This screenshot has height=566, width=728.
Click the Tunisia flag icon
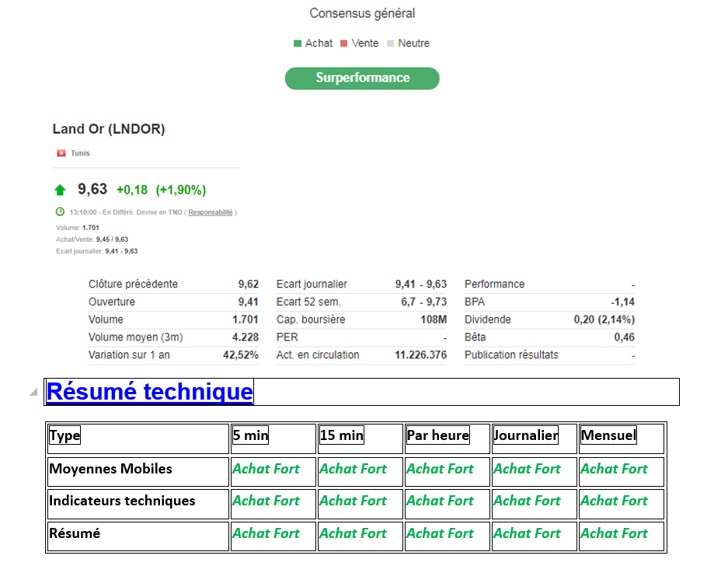pyautogui.click(x=61, y=153)
